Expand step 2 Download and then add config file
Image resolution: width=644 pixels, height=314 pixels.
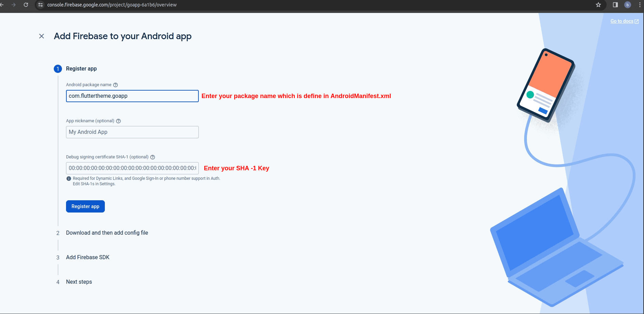pyautogui.click(x=107, y=233)
